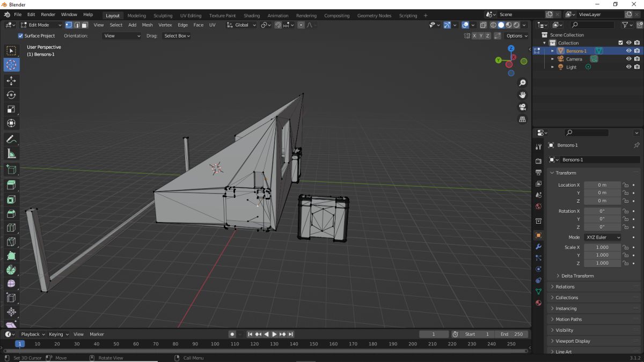This screenshot has width=644, height=362.
Task: Select the Shrink/Fatten tool
Action: 11,312
